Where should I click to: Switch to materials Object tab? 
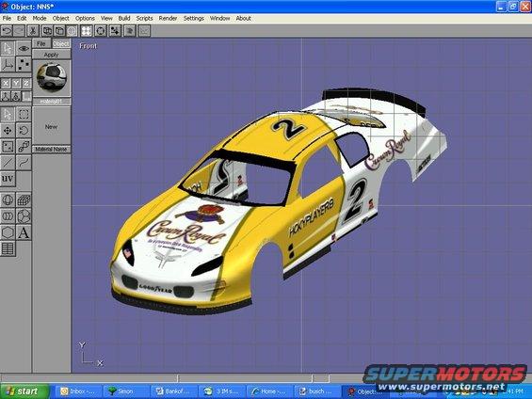pyautogui.click(x=61, y=43)
